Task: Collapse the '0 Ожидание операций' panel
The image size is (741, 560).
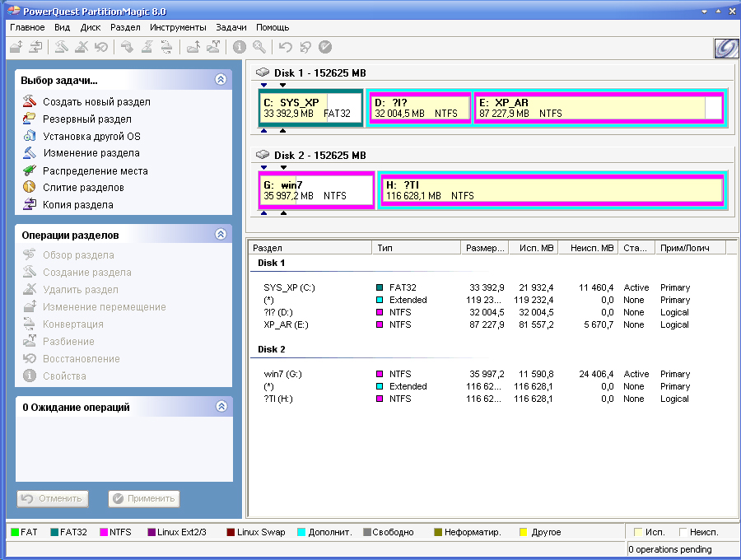Action: [x=220, y=407]
